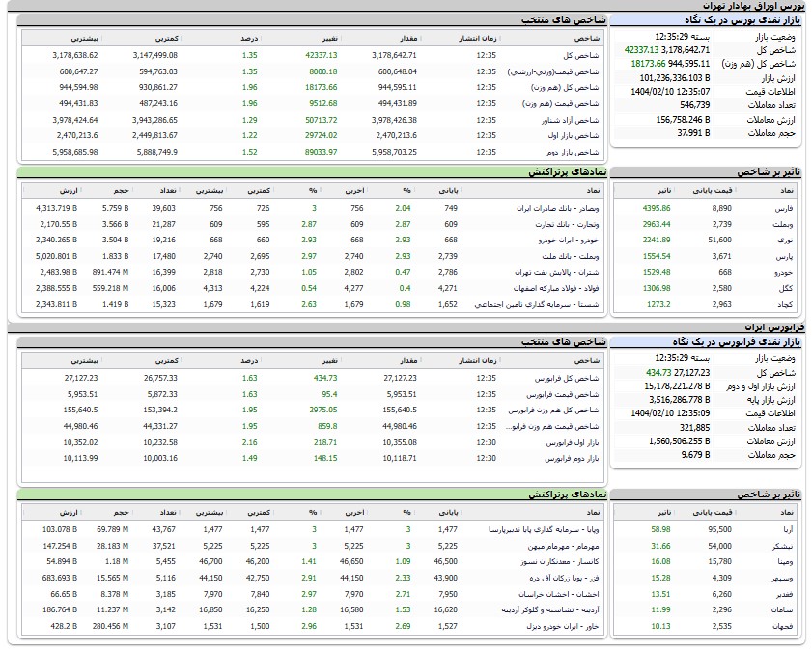Click the 'بازار نقدی بورس در یک نگاه' panel title
The width and height of the screenshot is (812, 652).
(x=742, y=20)
